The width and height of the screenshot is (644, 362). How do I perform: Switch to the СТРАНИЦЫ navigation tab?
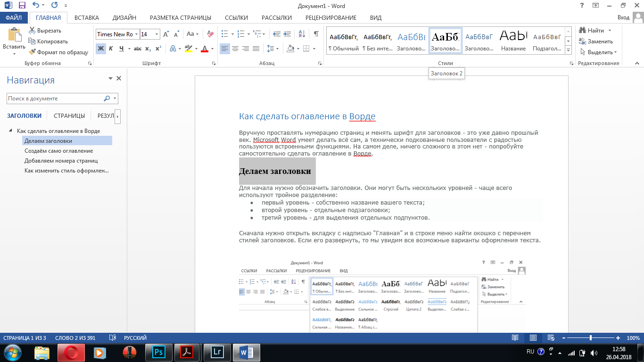[x=69, y=115]
